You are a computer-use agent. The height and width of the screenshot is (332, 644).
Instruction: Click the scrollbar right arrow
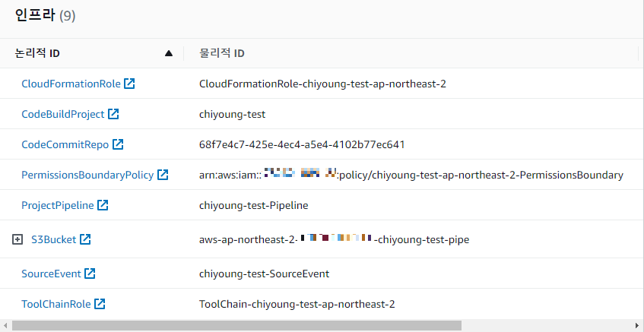639,325
